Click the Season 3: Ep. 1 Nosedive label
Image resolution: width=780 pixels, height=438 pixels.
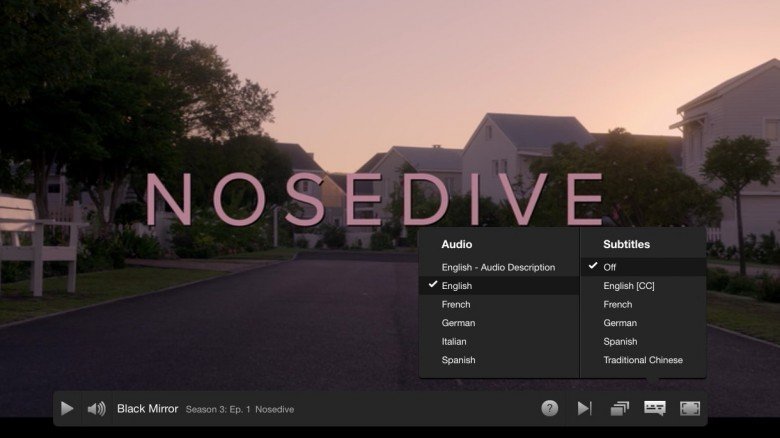point(240,410)
